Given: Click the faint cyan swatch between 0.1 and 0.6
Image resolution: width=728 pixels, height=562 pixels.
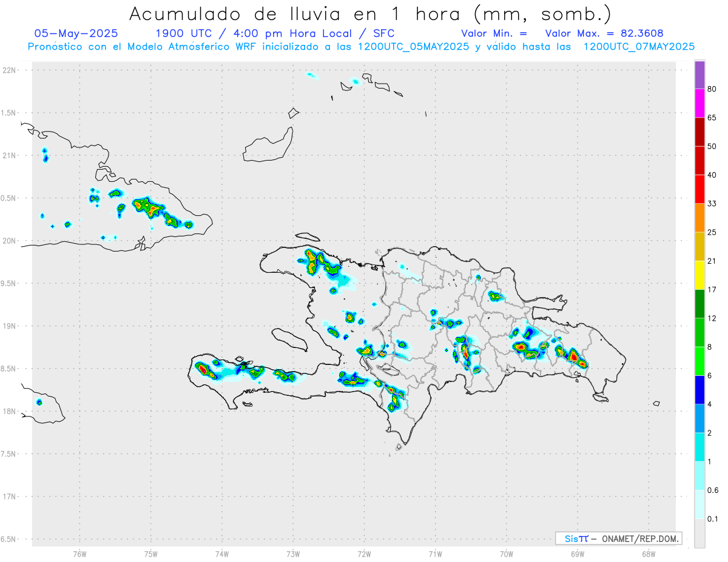Looking at the screenshot, I should pyautogui.click(x=699, y=504).
